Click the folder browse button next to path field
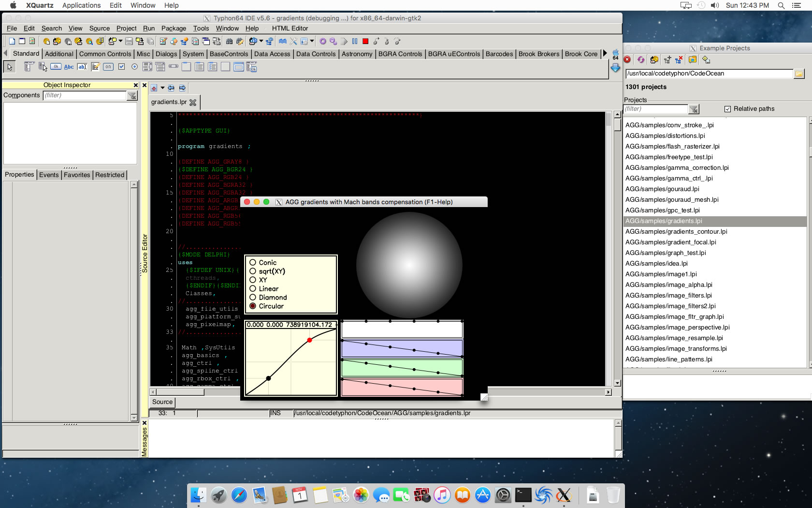Screen dimensions: 812x508 (x=799, y=74)
